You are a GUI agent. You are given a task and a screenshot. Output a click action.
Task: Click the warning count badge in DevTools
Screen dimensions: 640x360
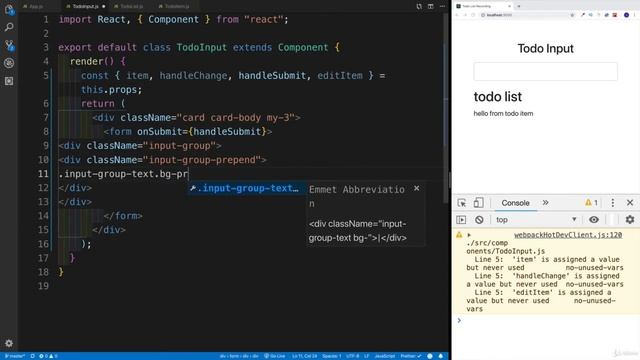click(x=591, y=203)
